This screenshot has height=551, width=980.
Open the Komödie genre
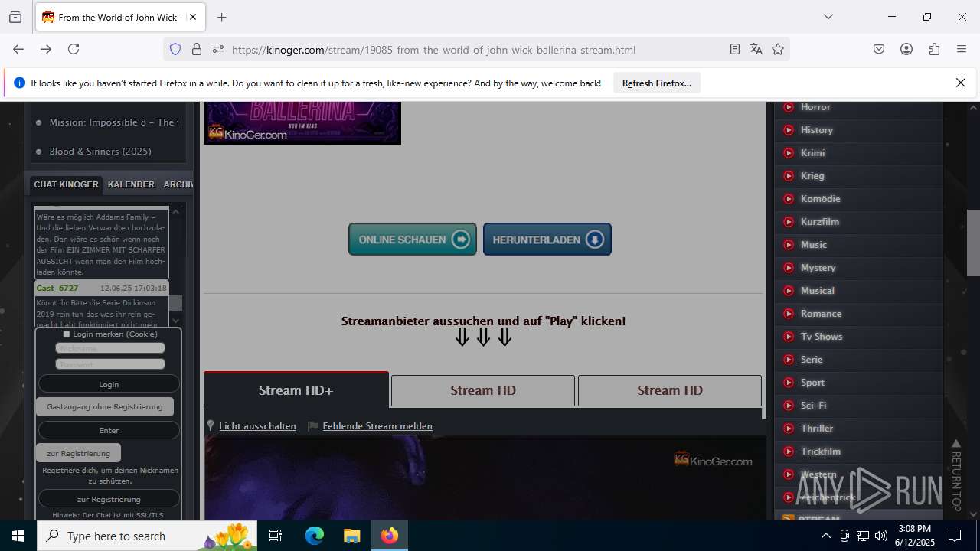[820, 199]
